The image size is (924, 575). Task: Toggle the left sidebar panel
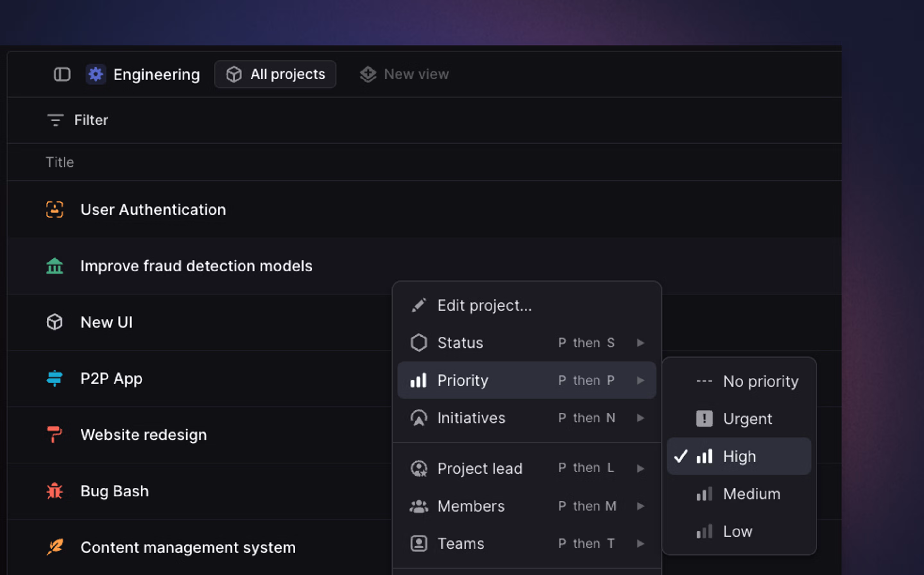coord(62,74)
